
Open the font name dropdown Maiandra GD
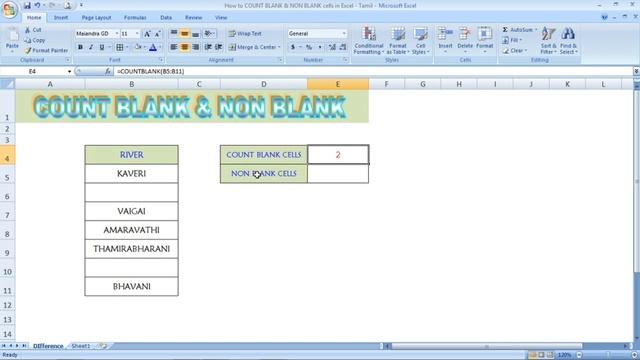pyautogui.click(x=117, y=33)
